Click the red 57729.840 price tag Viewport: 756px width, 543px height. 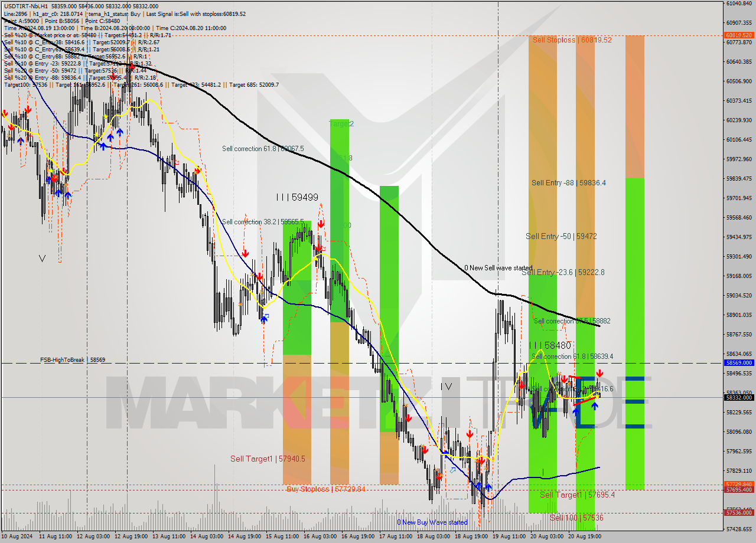739,484
